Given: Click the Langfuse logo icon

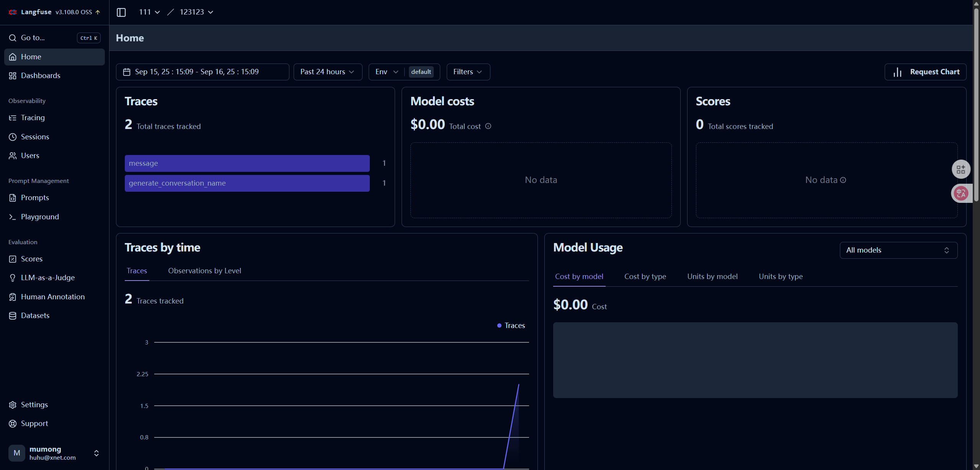Looking at the screenshot, I should click(13, 12).
